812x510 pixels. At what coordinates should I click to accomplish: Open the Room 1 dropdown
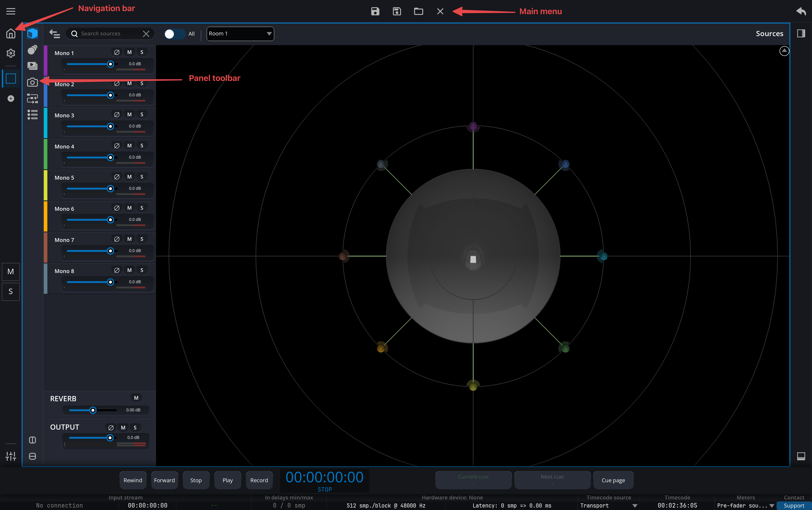pos(240,34)
